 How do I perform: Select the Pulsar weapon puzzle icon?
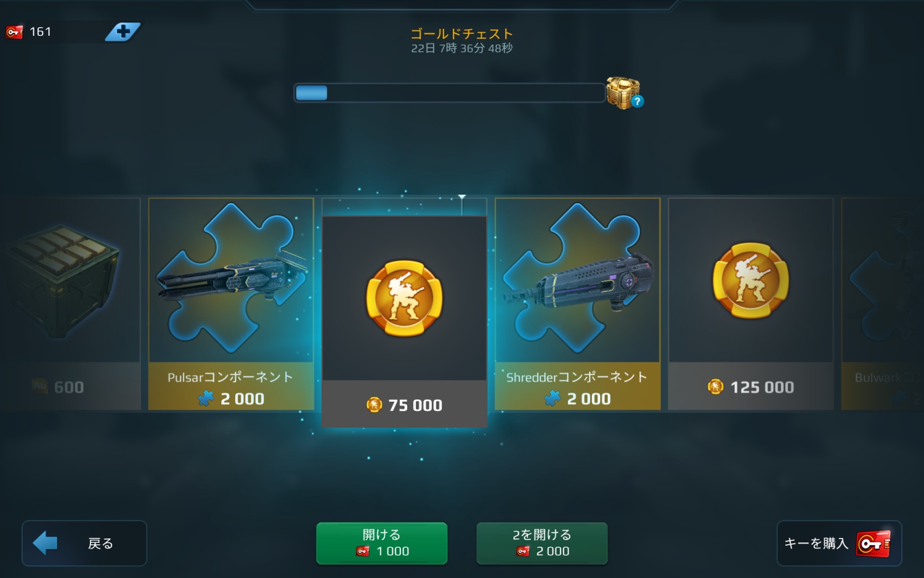click(231, 278)
